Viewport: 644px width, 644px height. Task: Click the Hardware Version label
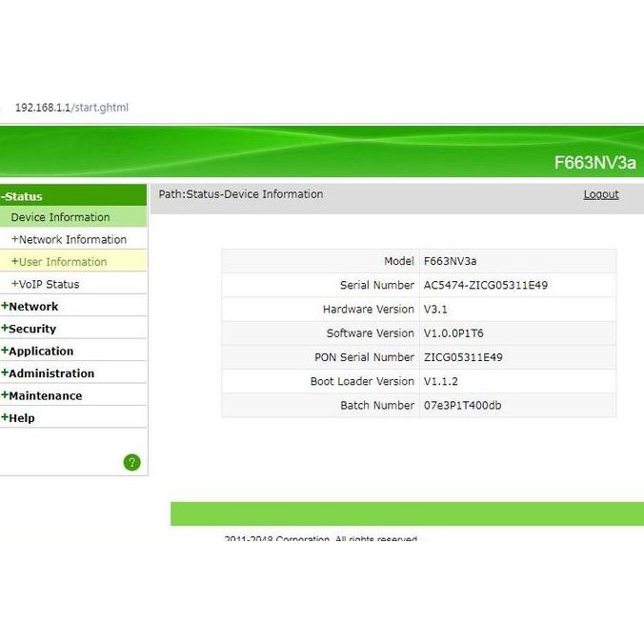tap(369, 309)
